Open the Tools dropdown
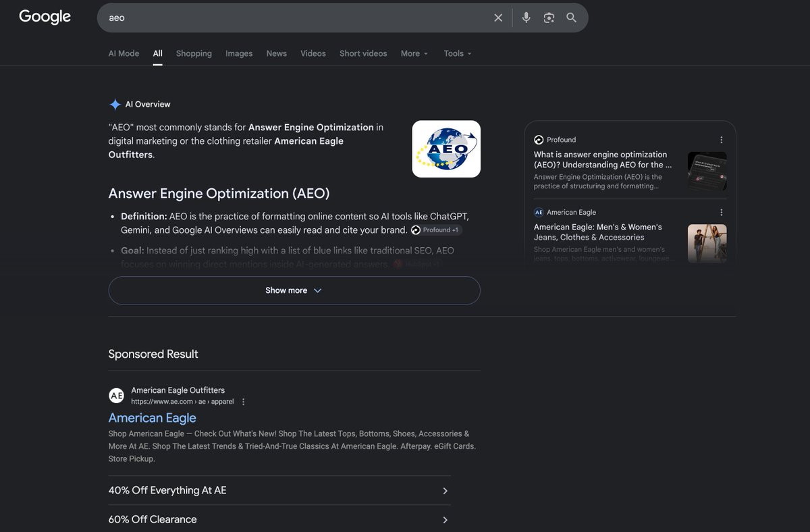Image resolution: width=810 pixels, height=532 pixels. (x=458, y=53)
